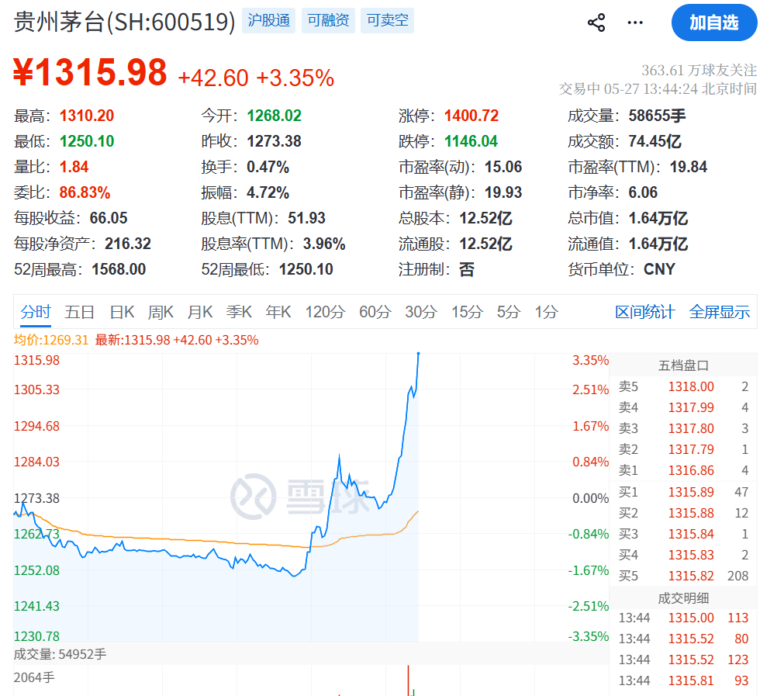Switch to the 五日 chart tab
This screenshot has width=784, height=696.
click(x=80, y=312)
